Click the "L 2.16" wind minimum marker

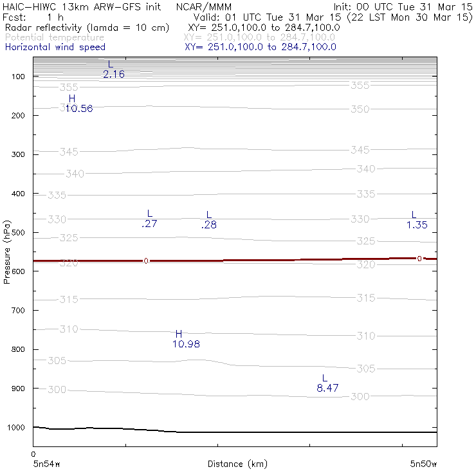(114, 69)
